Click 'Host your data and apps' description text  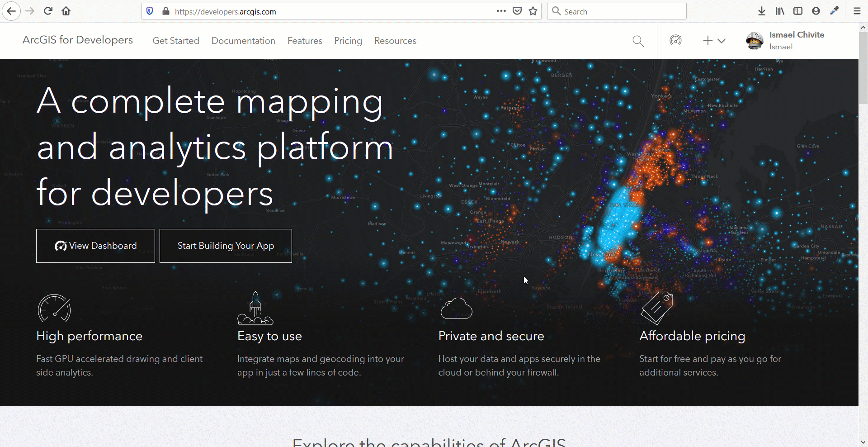(x=519, y=366)
